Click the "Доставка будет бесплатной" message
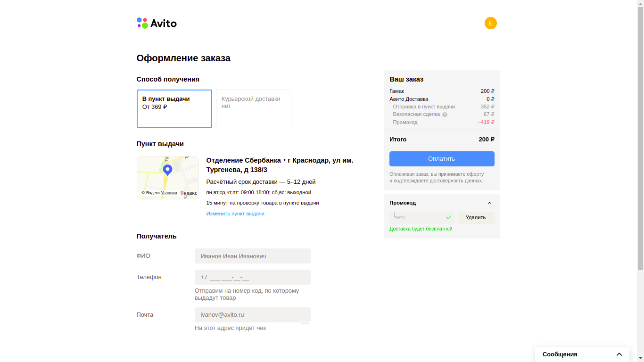This screenshot has height=362, width=644. coord(421,229)
